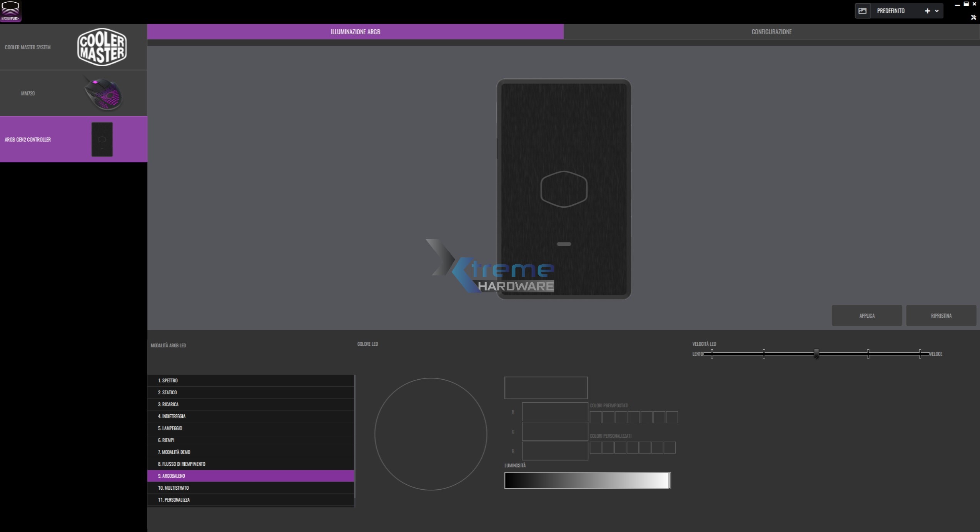980x532 pixels.
Task: Expand the Predefinito profile dropdown
Action: tap(937, 11)
